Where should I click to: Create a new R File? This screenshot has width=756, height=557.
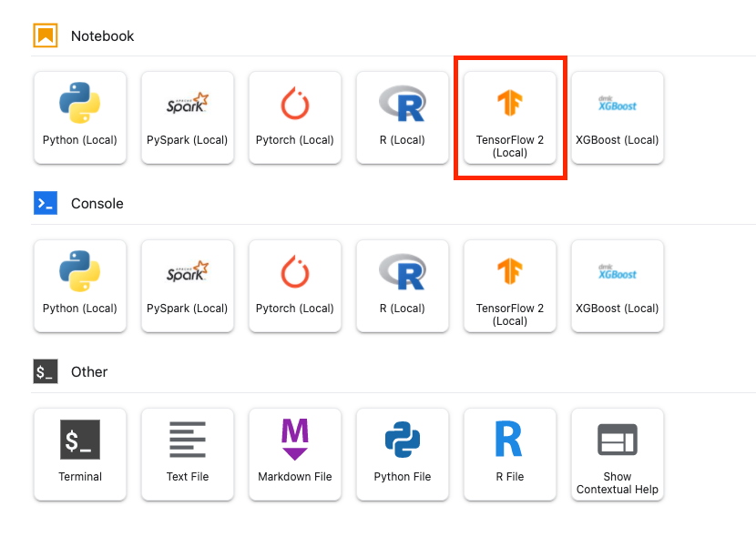pyautogui.click(x=510, y=454)
